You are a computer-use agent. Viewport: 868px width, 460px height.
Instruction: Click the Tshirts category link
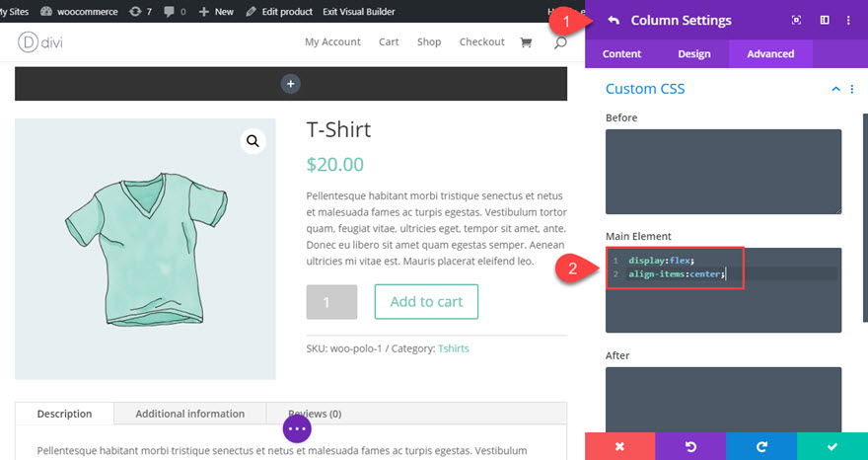click(x=455, y=347)
